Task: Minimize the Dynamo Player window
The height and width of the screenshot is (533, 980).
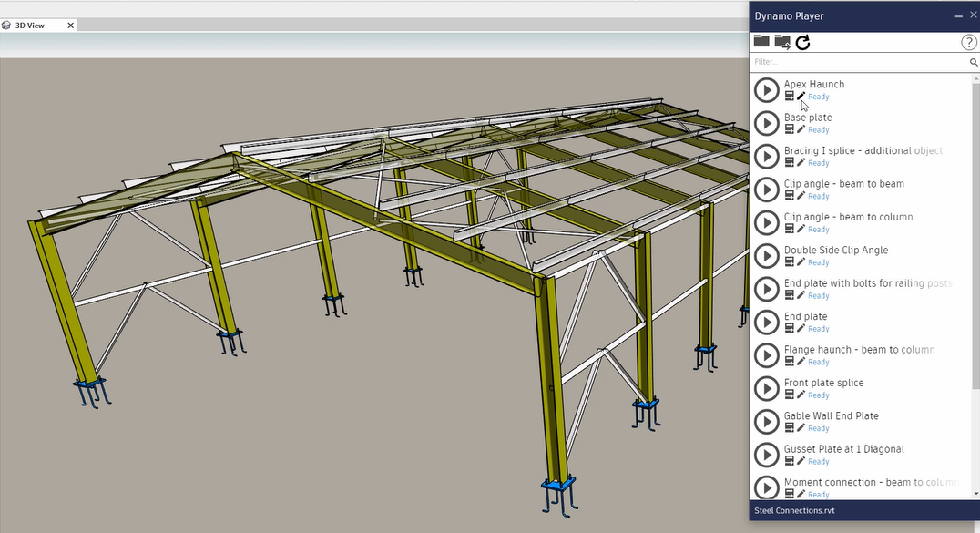Action: pyautogui.click(x=958, y=16)
